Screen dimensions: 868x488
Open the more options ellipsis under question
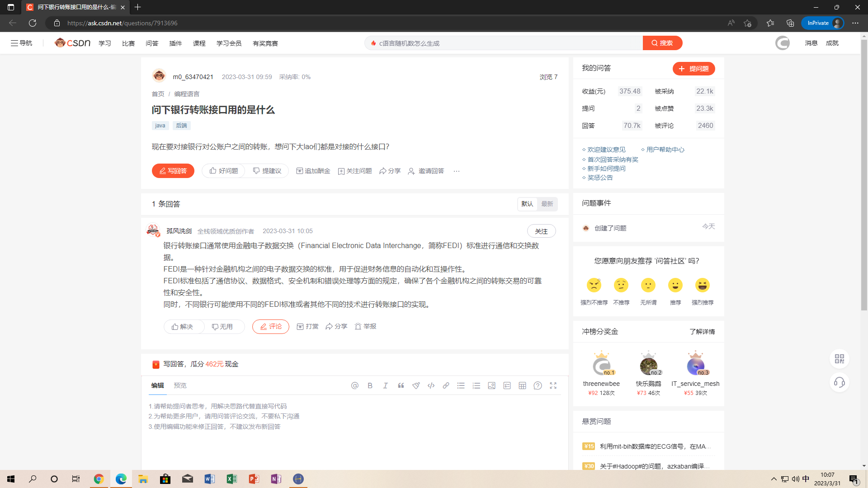[x=457, y=171]
